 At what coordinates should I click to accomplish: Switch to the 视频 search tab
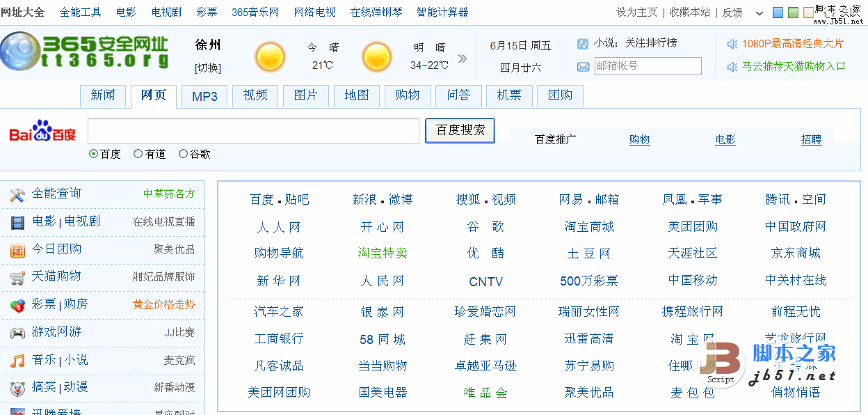pyautogui.click(x=255, y=96)
